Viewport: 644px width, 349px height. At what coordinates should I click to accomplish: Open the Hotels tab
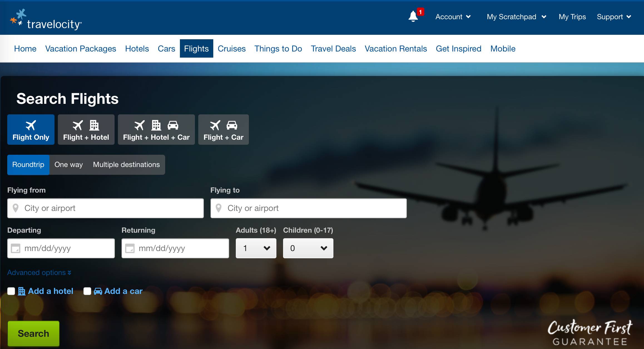[137, 49]
